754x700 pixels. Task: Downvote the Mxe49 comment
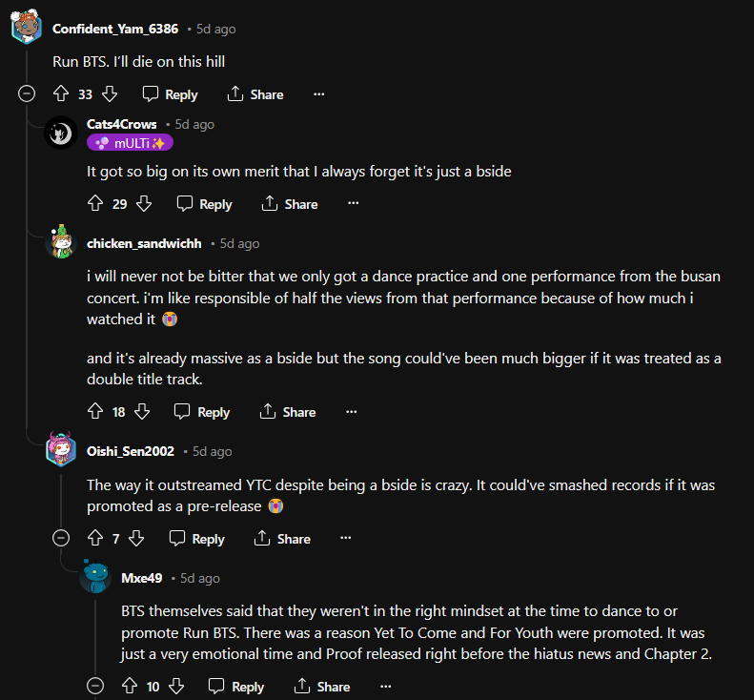[x=176, y=687]
